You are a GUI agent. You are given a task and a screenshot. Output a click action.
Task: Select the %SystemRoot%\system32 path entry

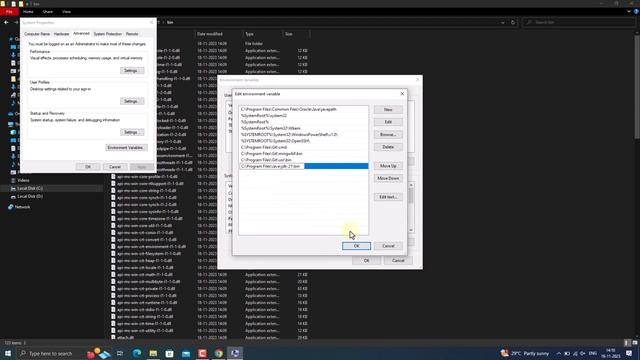303,116
